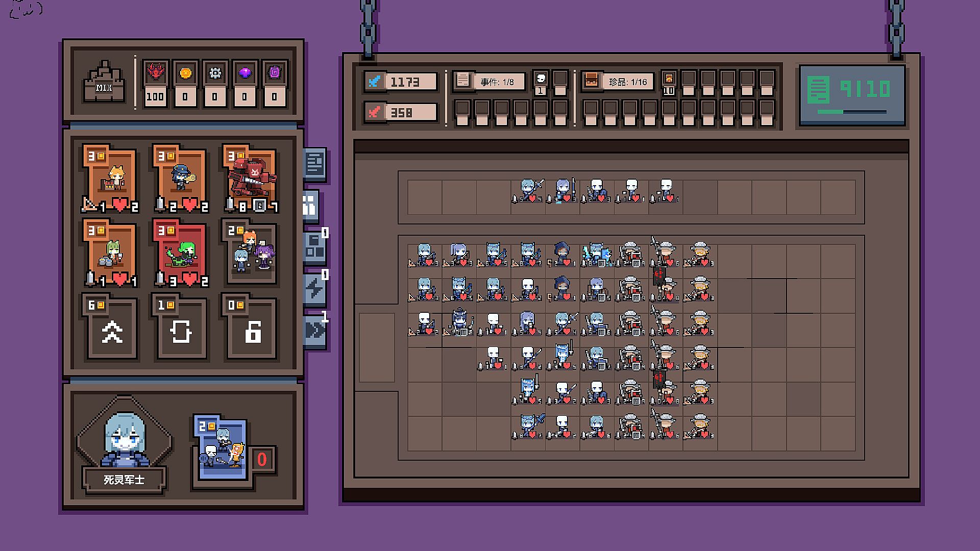Click the MIX castle icon
The image size is (980, 551).
pos(104,82)
